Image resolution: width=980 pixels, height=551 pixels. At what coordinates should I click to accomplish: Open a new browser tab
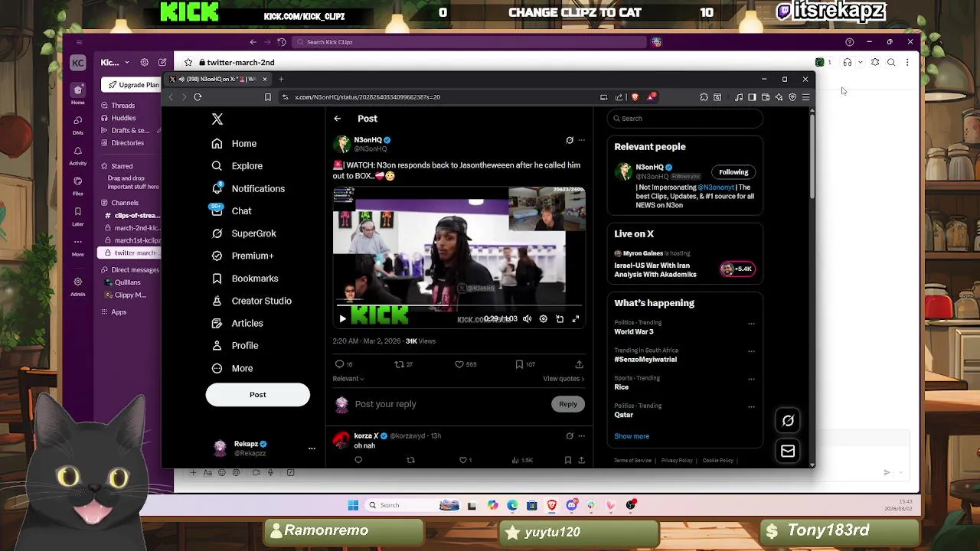(x=281, y=79)
